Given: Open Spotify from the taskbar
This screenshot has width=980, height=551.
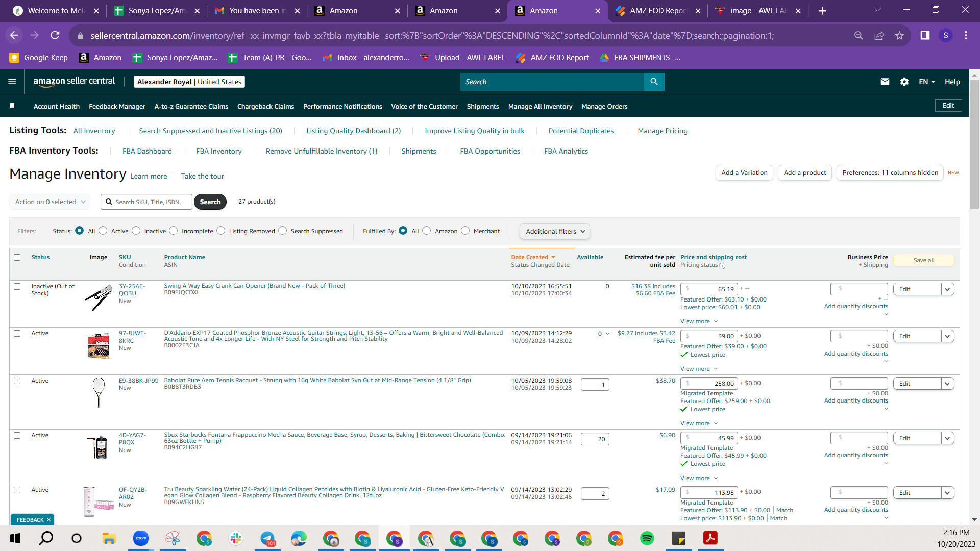Looking at the screenshot, I should [647, 538].
